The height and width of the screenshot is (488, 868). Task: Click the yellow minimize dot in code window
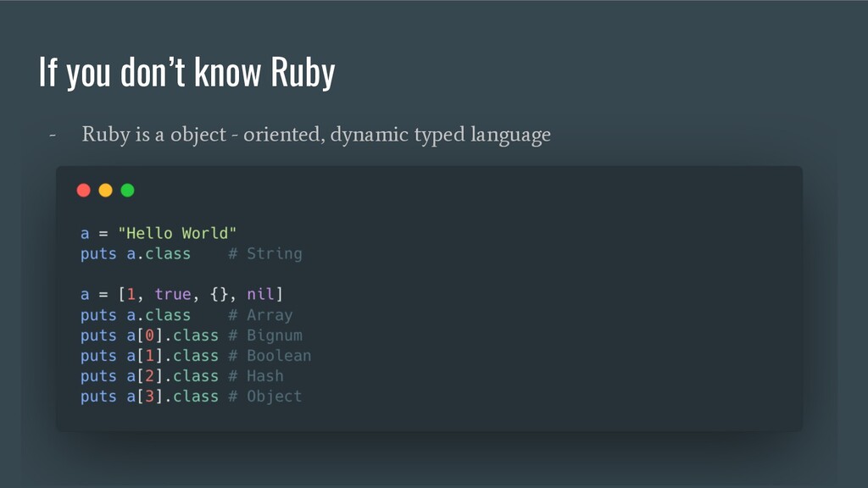pyautogui.click(x=106, y=191)
